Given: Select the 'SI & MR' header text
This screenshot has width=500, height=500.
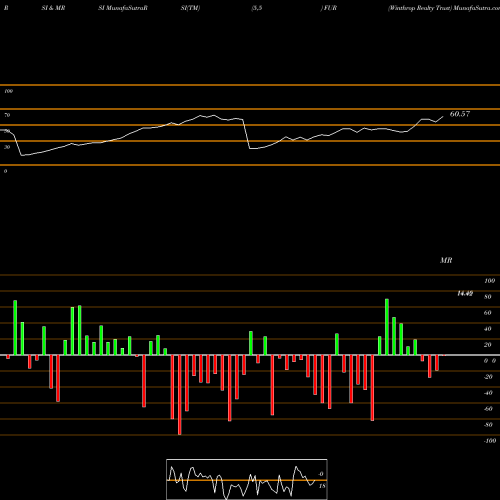Looking at the screenshot, I should [x=53, y=8].
